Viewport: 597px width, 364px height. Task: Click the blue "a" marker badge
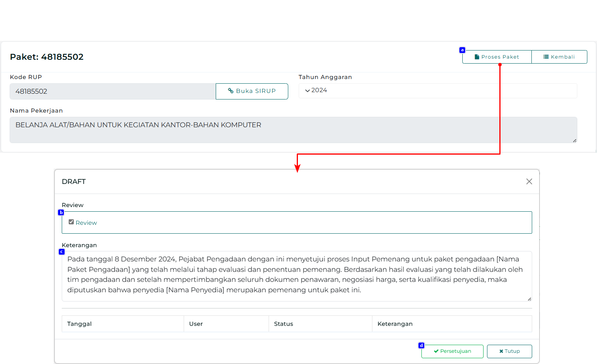coord(462,50)
